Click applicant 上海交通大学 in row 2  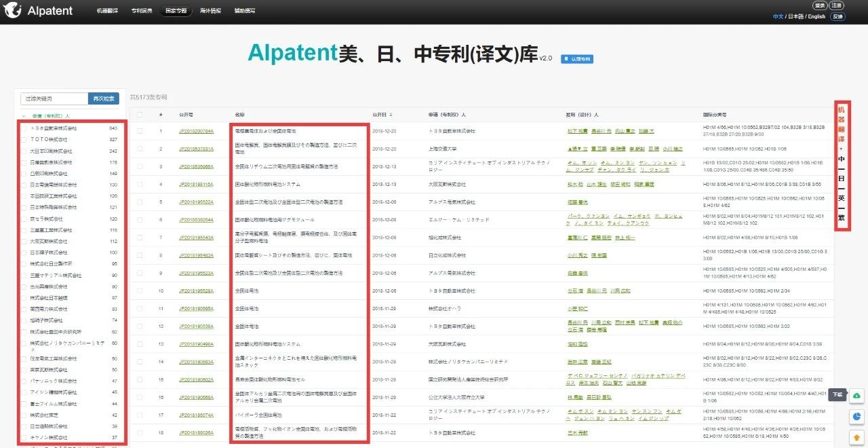(x=443, y=148)
